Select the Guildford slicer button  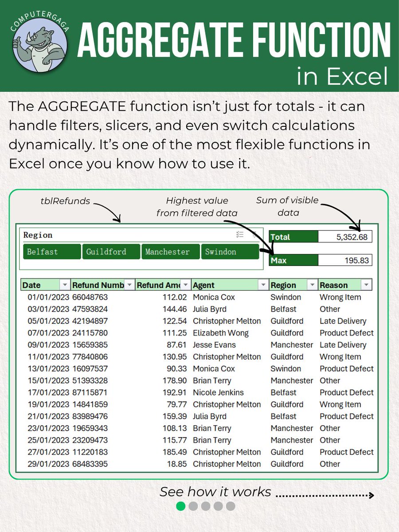tap(111, 251)
